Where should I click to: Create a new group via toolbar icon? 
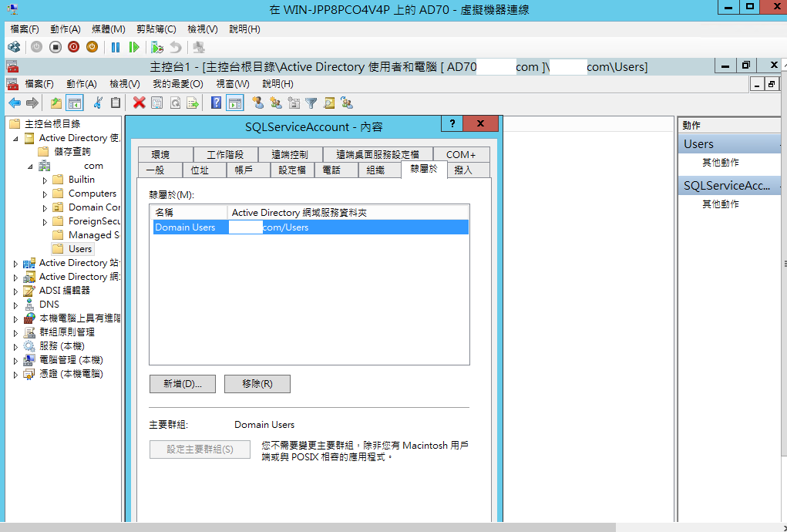275,103
